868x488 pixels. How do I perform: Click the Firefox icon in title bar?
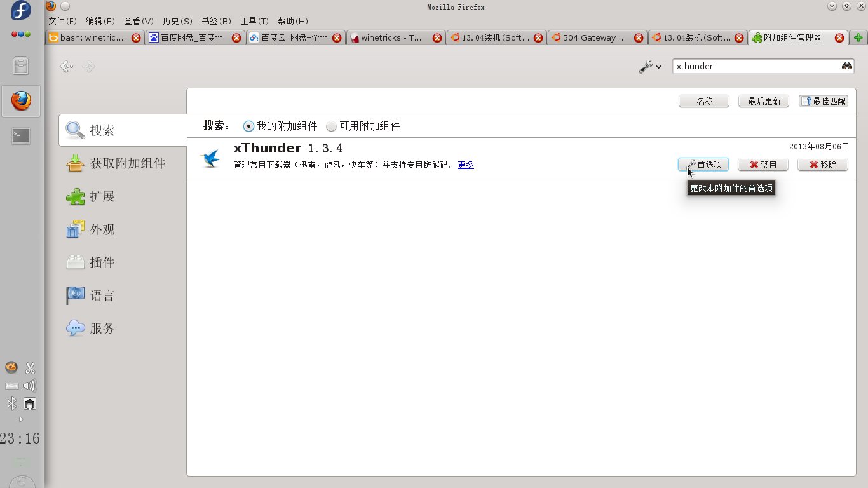[x=51, y=6]
